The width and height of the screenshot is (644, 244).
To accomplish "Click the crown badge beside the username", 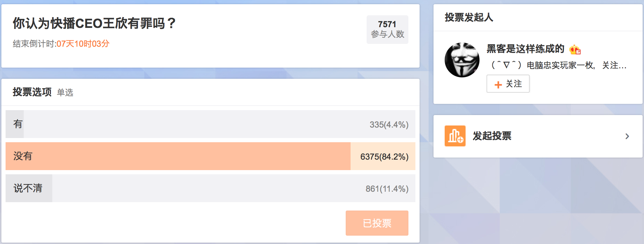I will tap(575, 50).
